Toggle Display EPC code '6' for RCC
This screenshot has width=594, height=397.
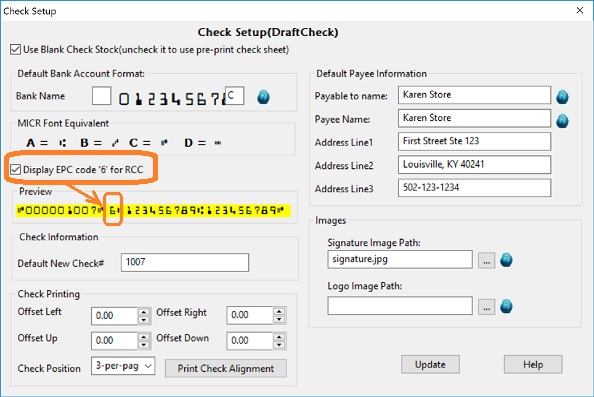point(16,169)
